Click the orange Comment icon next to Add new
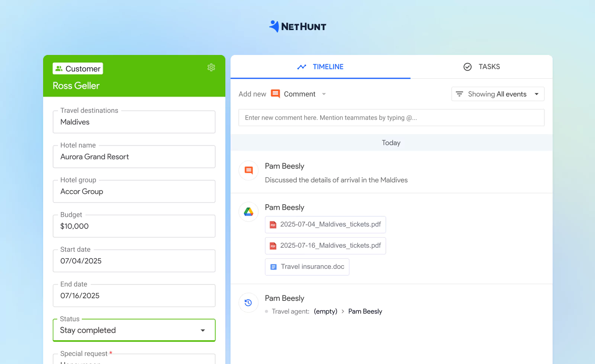The height and width of the screenshot is (364, 595). pyautogui.click(x=275, y=94)
